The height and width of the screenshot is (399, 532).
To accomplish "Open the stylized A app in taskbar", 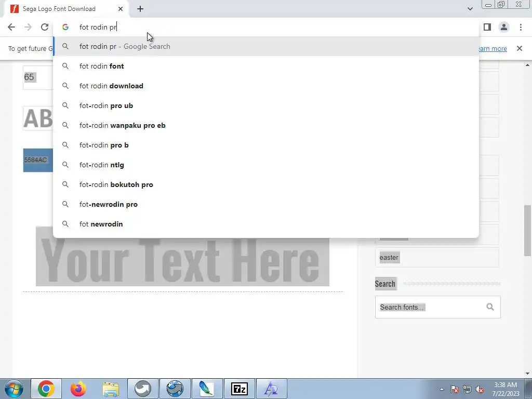I will click(271, 389).
